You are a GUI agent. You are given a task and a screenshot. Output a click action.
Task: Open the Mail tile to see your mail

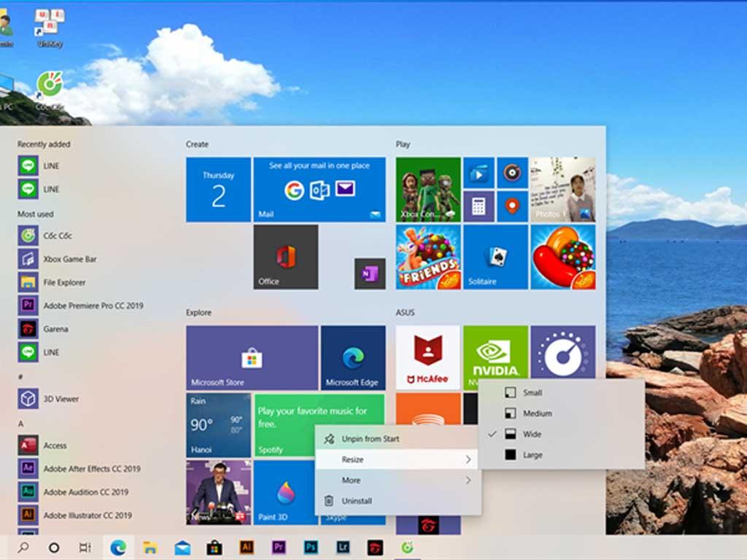click(x=319, y=188)
